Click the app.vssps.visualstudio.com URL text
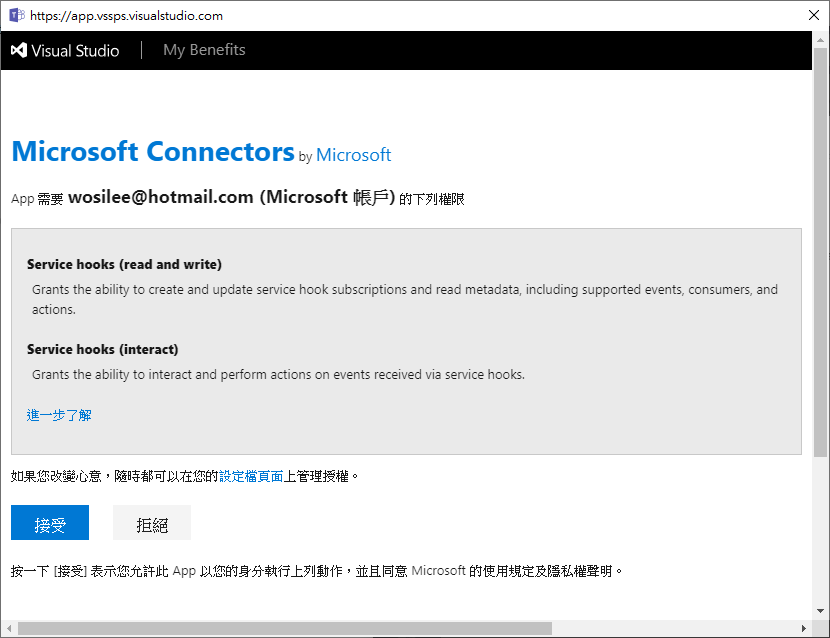The image size is (830, 638). click(127, 16)
